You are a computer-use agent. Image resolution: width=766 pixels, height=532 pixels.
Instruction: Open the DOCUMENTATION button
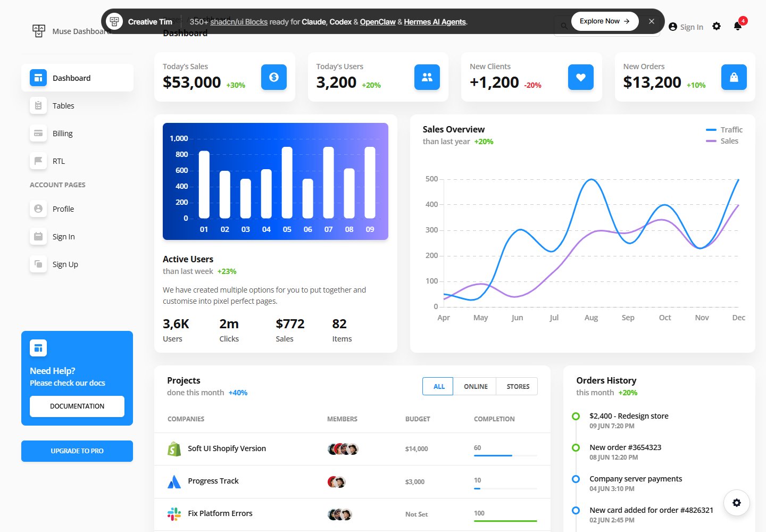pos(77,406)
